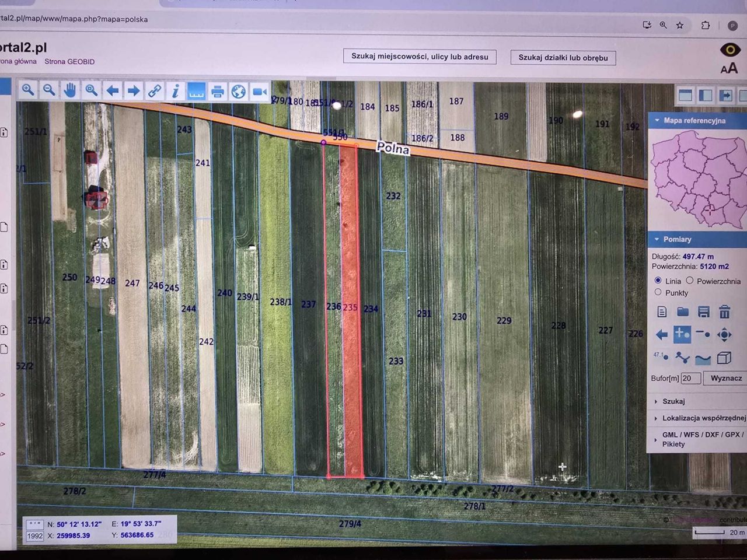This screenshot has width=747, height=560.
Task: Click the printer icon in toolbar
Action: [217, 92]
